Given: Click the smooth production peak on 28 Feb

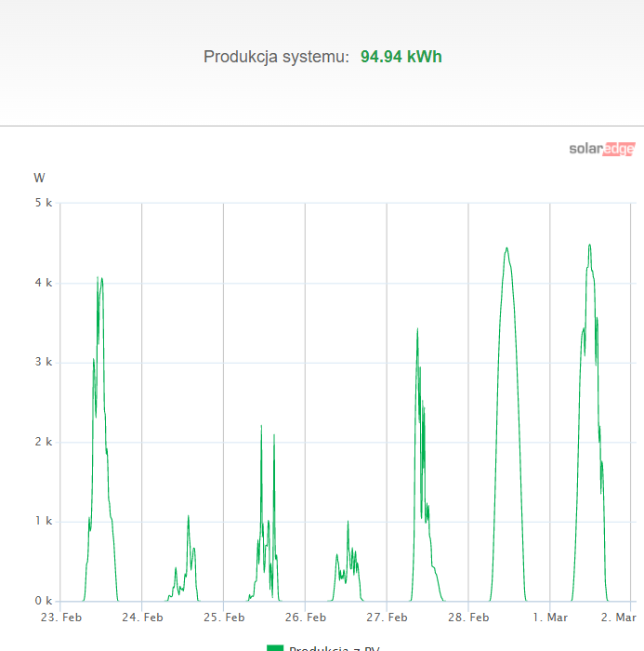Looking at the screenshot, I should [506, 248].
